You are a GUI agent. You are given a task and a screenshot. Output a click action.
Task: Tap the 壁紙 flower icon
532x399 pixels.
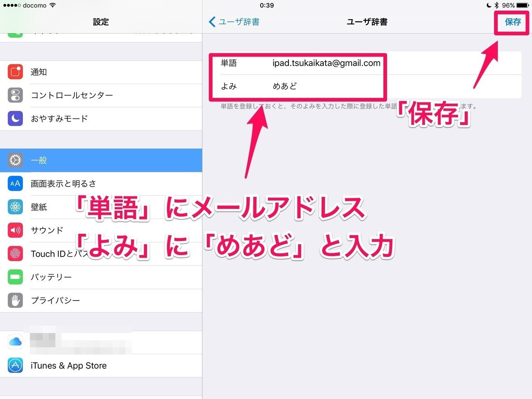coord(15,207)
